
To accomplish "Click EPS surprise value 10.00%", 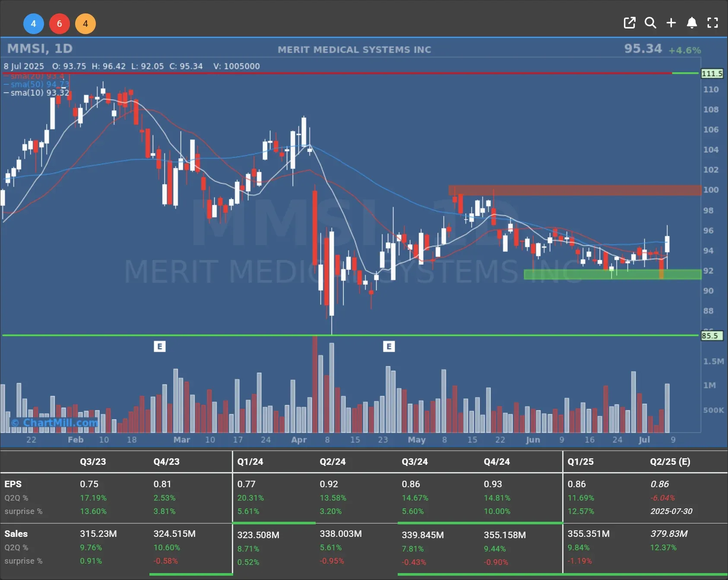I will click(497, 511).
